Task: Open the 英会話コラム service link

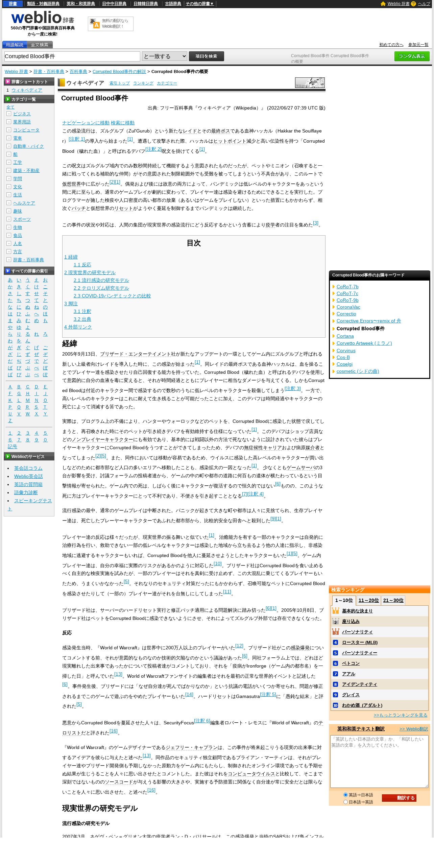Action: (28, 468)
